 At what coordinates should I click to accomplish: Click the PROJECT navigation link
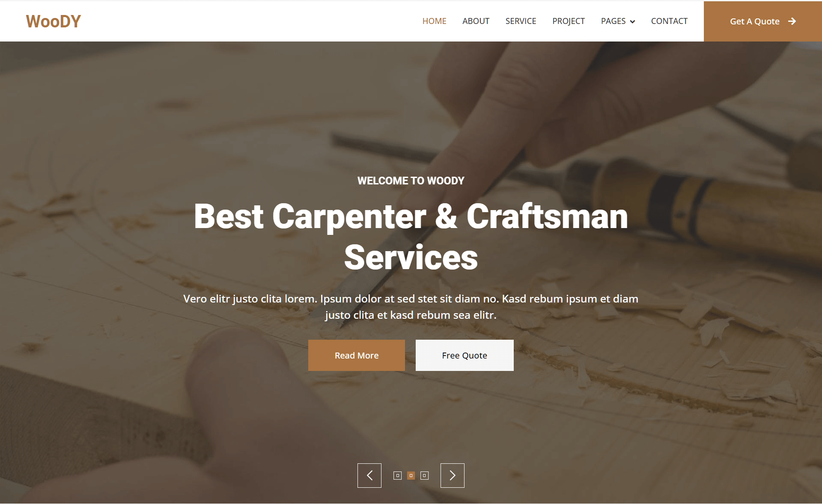[567, 21]
